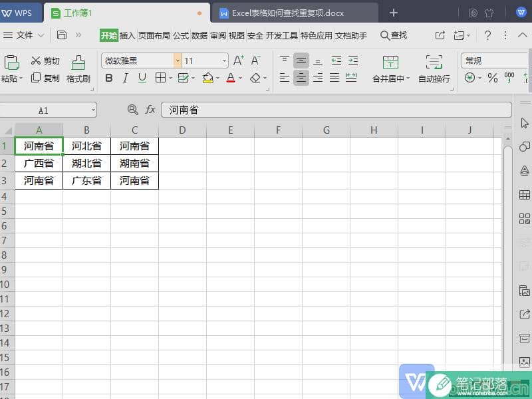Viewport: 532px width, 399px height.
Task: Click the Cut (剪切) scissors button
Action: [x=45, y=61]
